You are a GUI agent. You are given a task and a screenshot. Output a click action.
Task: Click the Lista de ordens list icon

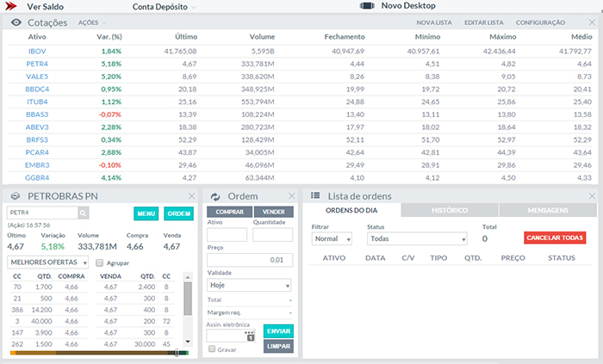click(x=315, y=196)
